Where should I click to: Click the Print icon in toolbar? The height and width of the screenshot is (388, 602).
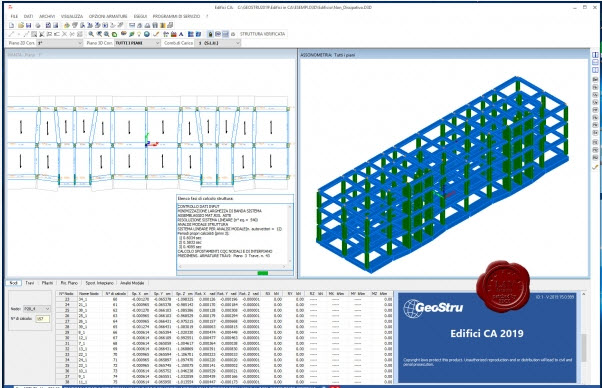click(38, 25)
